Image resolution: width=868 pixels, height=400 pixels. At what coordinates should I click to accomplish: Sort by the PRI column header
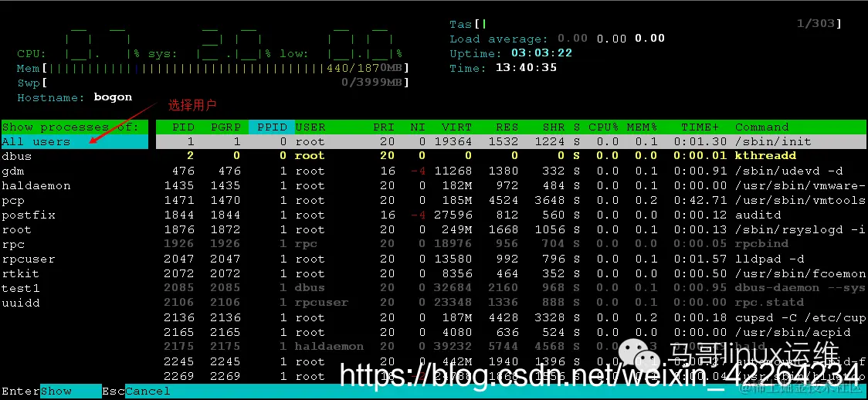pyautogui.click(x=384, y=127)
